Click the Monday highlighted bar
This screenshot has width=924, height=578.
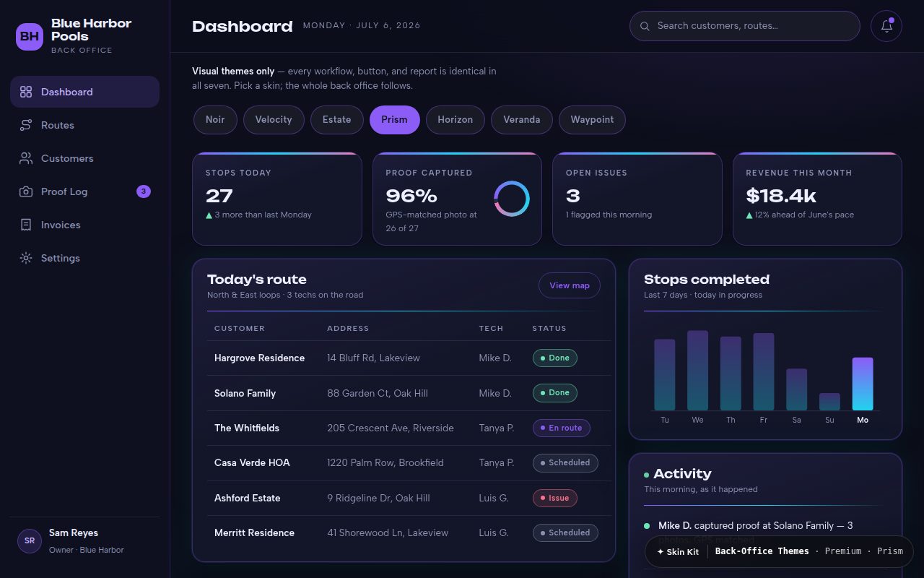(x=863, y=384)
